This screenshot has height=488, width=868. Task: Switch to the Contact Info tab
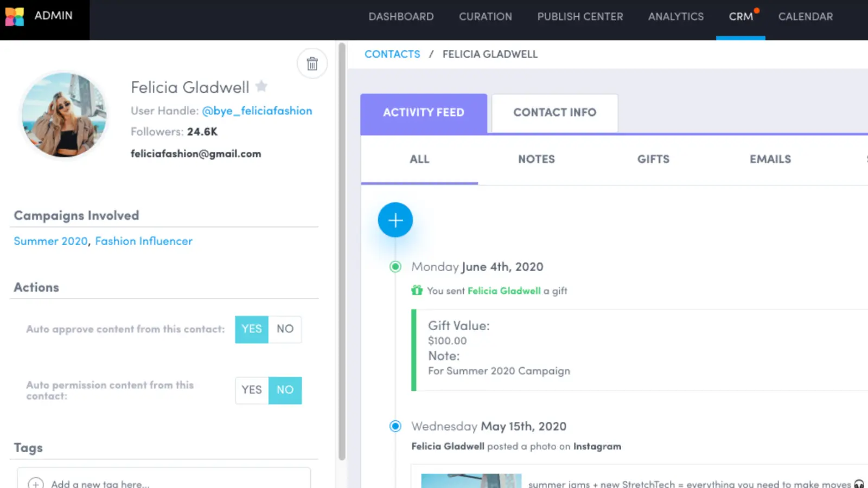click(x=554, y=113)
